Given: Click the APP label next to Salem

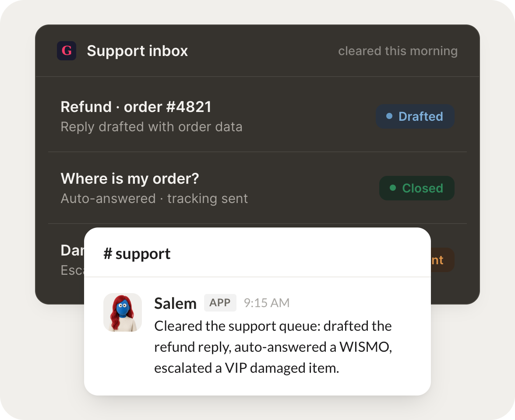Looking at the screenshot, I should [x=220, y=303].
